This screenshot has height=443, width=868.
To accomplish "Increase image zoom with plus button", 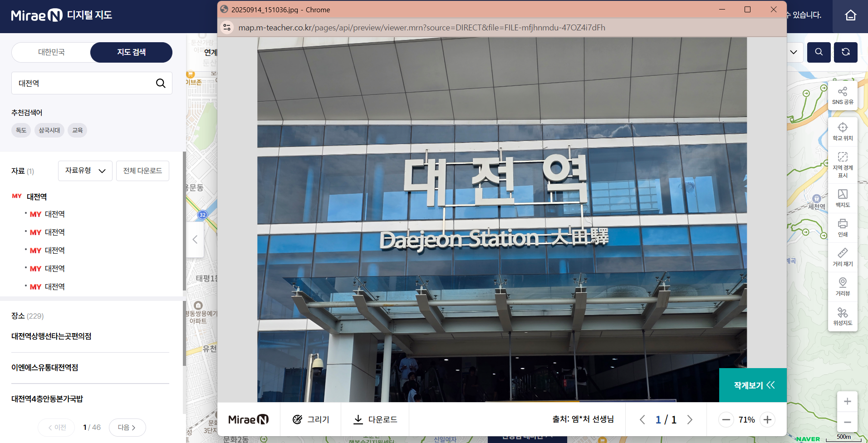I will point(767,419).
